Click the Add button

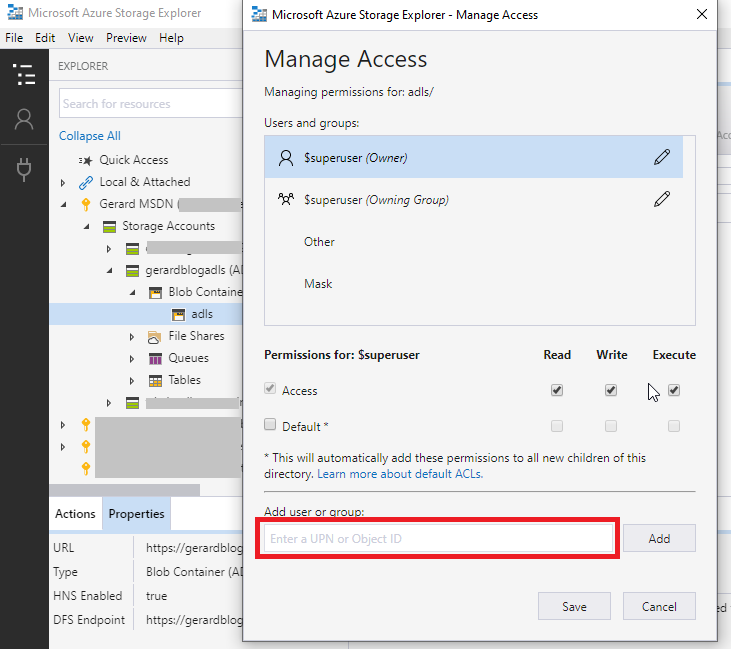pyautogui.click(x=659, y=539)
